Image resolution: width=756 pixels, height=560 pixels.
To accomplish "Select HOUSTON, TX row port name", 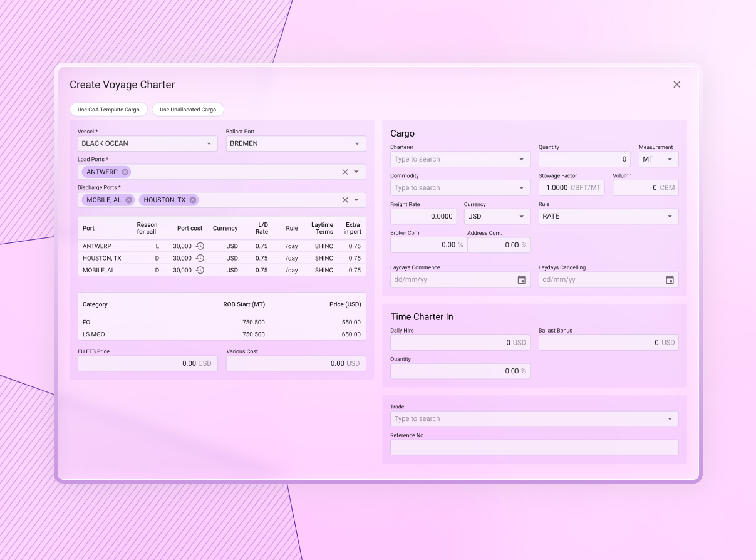I will pos(102,258).
